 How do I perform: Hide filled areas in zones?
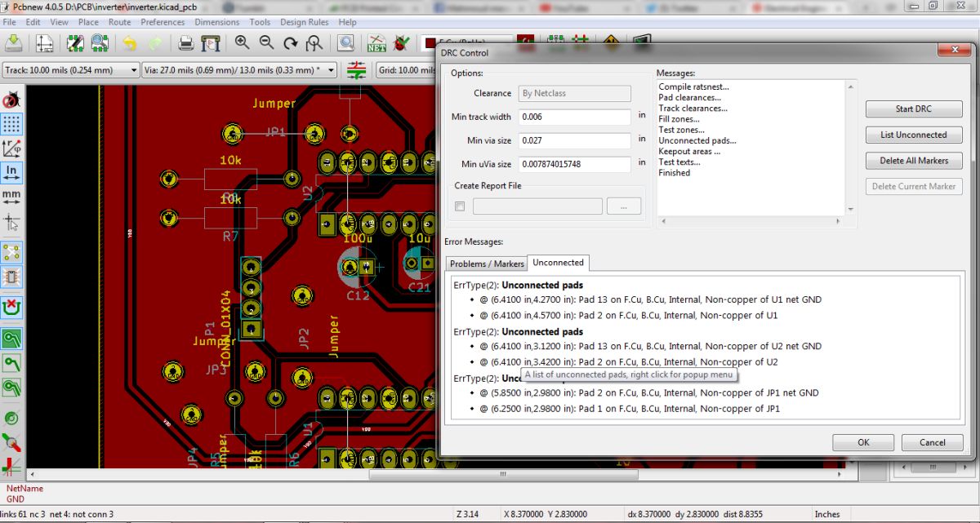pos(11,363)
